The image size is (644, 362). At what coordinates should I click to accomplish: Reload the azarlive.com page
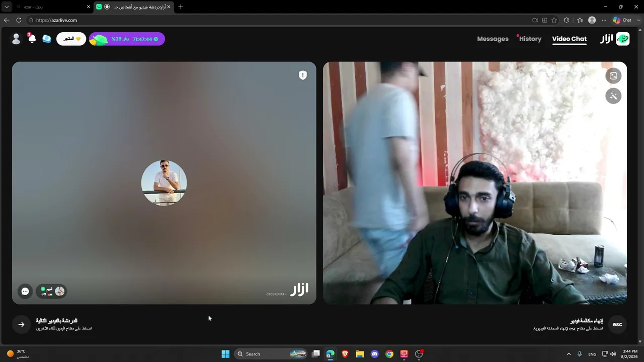point(19,20)
